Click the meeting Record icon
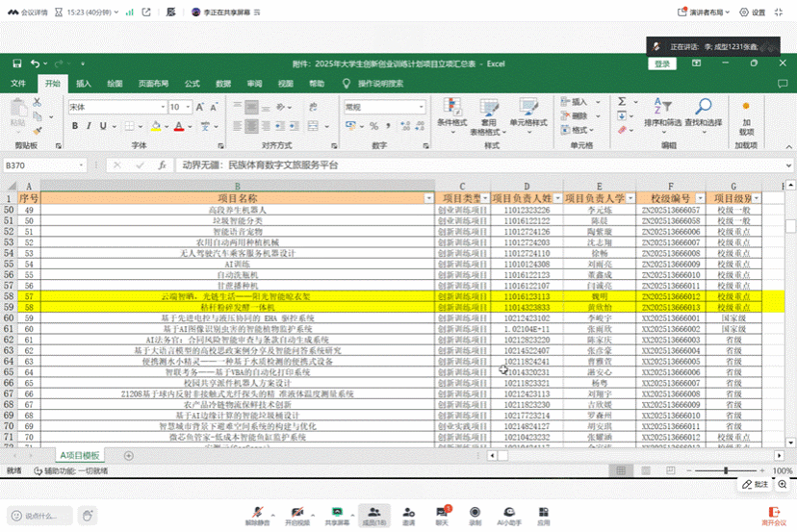 [474, 513]
